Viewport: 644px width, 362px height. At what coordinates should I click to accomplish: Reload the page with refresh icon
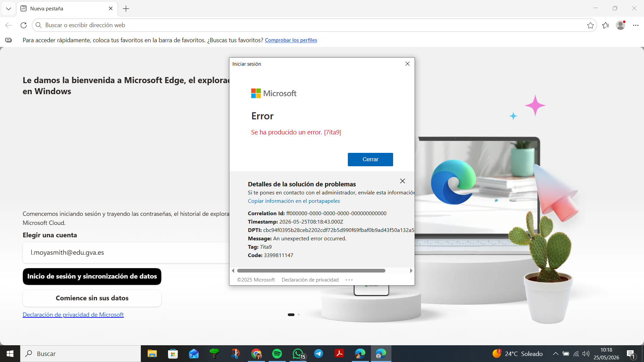click(x=23, y=25)
